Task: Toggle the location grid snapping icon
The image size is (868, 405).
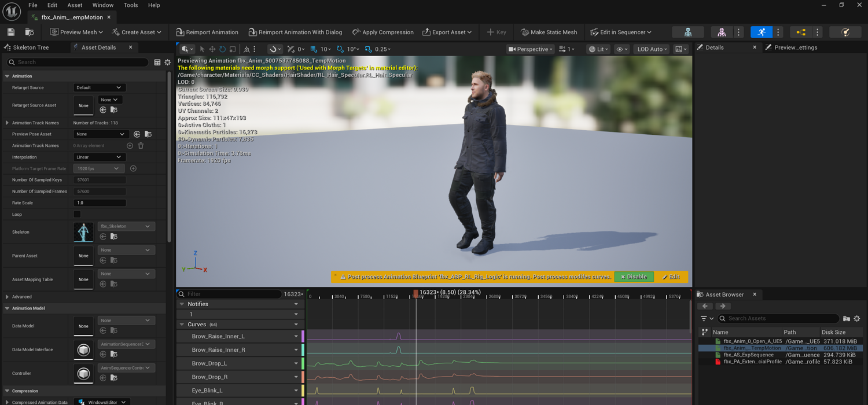Action: tap(314, 49)
